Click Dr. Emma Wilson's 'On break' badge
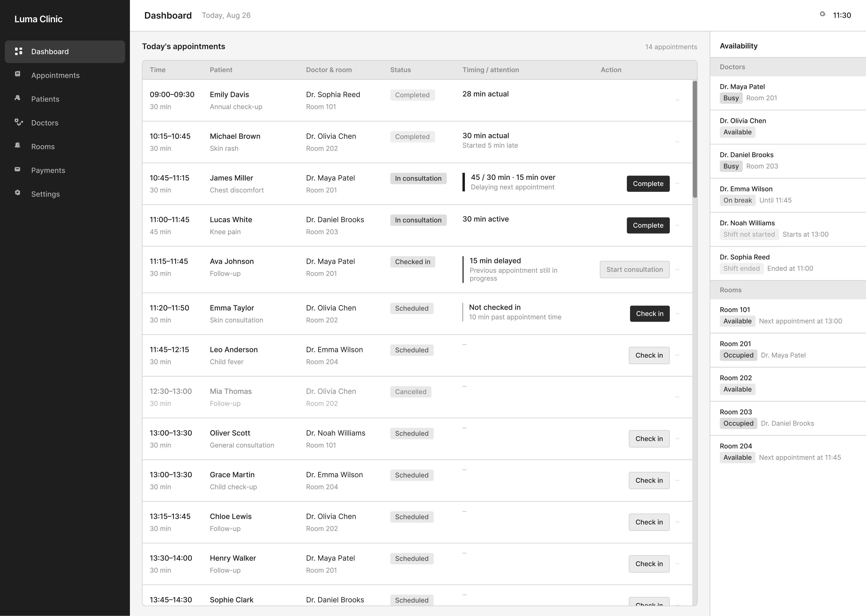 coord(737,200)
